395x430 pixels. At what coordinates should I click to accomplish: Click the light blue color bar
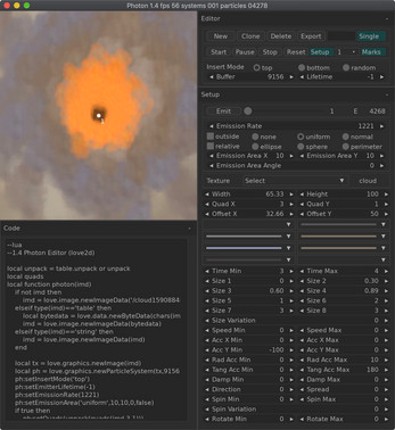(244, 248)
